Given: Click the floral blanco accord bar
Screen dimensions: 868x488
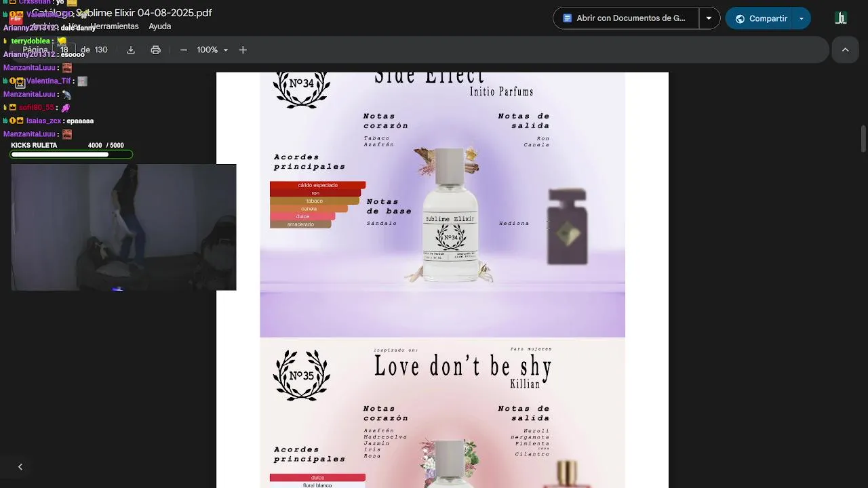Looking at the screenshot, I should 317,485.
